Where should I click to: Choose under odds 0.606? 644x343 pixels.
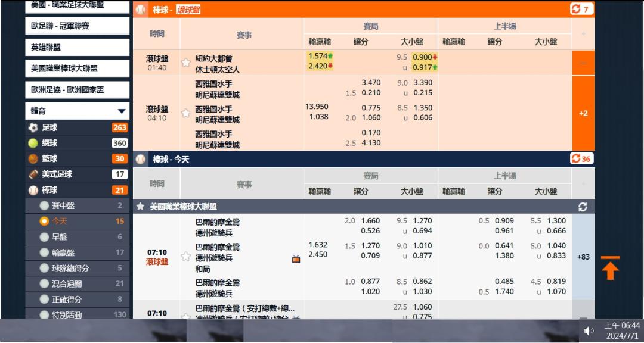(x=423, y=118)
